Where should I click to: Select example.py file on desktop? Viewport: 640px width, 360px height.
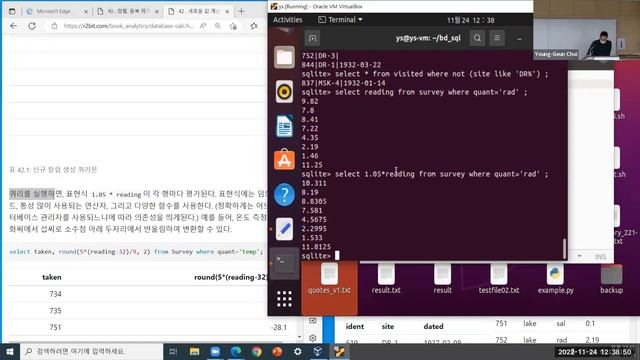(x=556, y=280)
